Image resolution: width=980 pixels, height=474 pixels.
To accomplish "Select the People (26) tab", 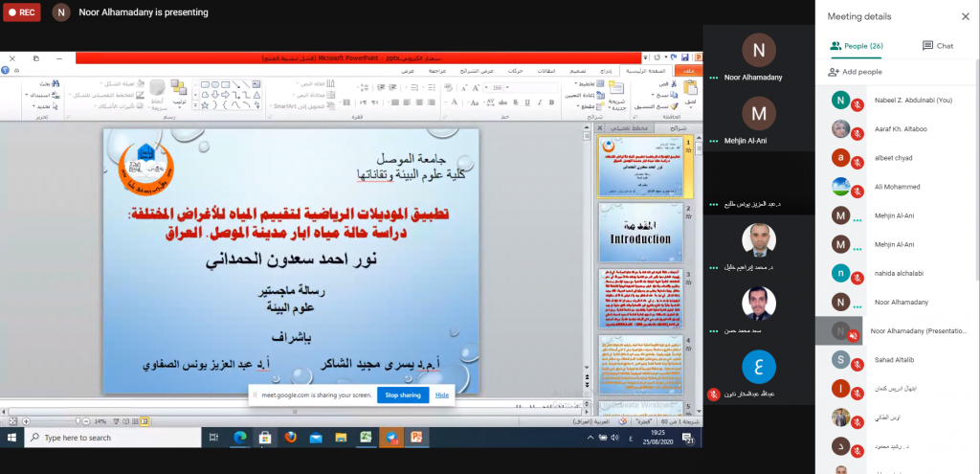I will (857, 45).
